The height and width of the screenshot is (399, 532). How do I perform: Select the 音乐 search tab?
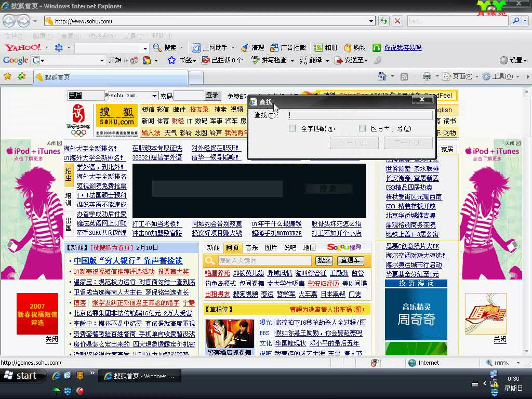click(x=252, y=248)
